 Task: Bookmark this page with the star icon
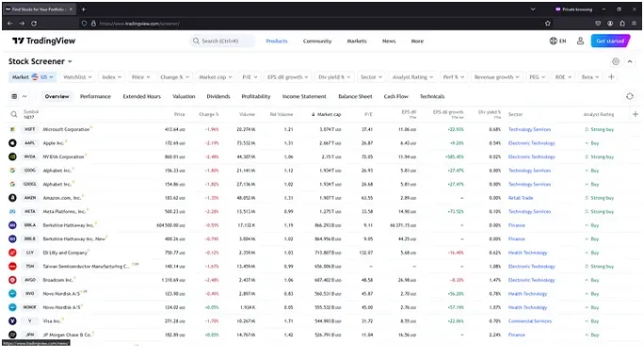pyautogui.click(x=547, y=24)
